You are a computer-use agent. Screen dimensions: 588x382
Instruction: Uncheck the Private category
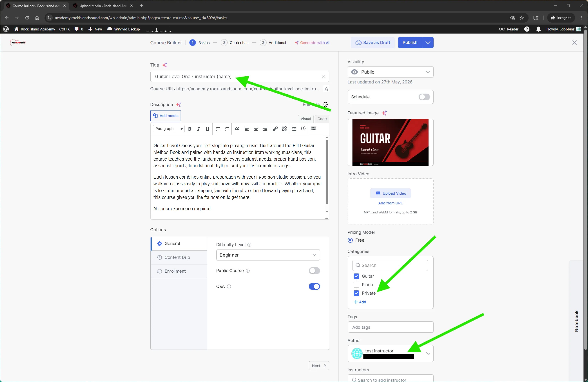point(356,293)
